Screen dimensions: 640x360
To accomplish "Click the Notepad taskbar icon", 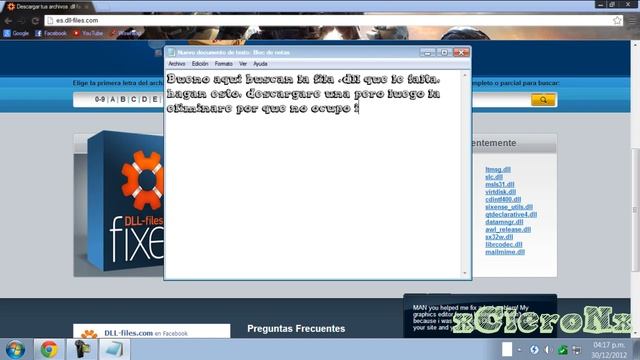I will coord(114,349).
